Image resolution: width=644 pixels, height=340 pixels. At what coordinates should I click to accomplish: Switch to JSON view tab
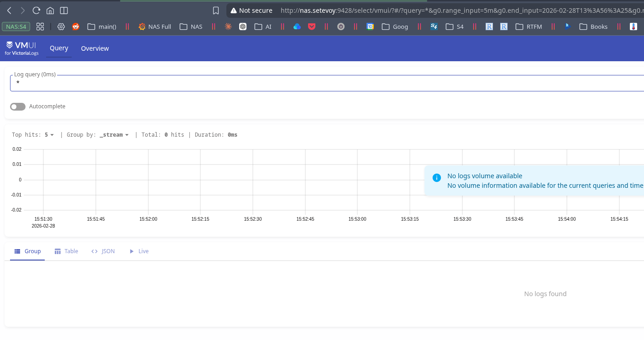click(103, 251)
